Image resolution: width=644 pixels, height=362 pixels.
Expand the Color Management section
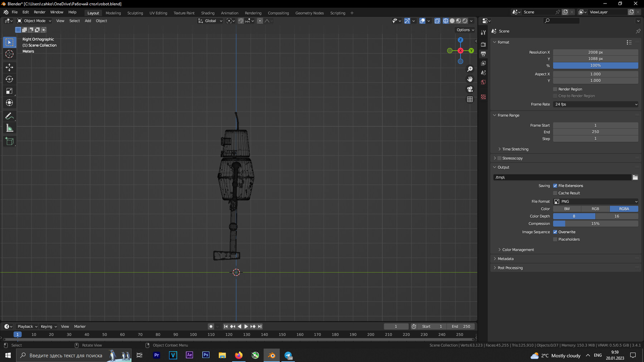click(x=518, y=250)
